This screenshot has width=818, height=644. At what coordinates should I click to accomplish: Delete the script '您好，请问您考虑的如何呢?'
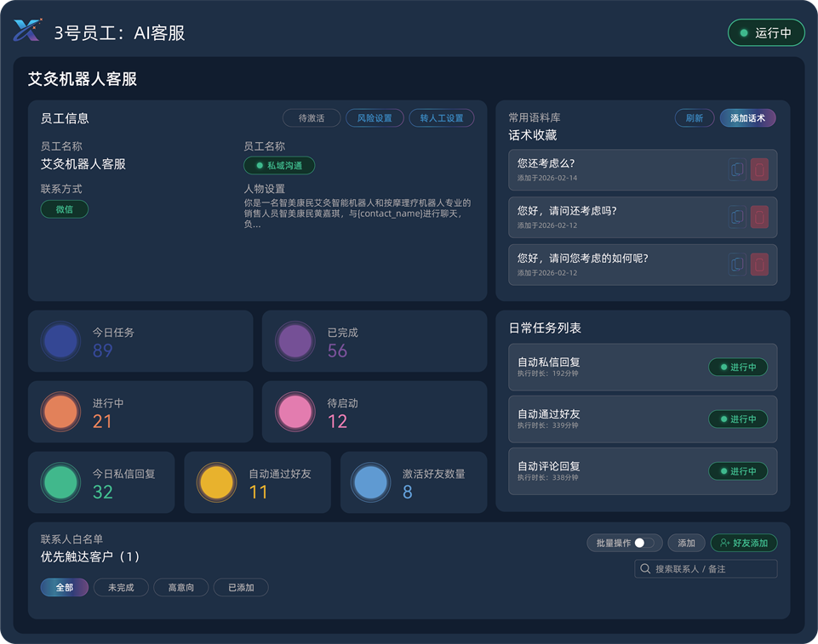(759, 265)
